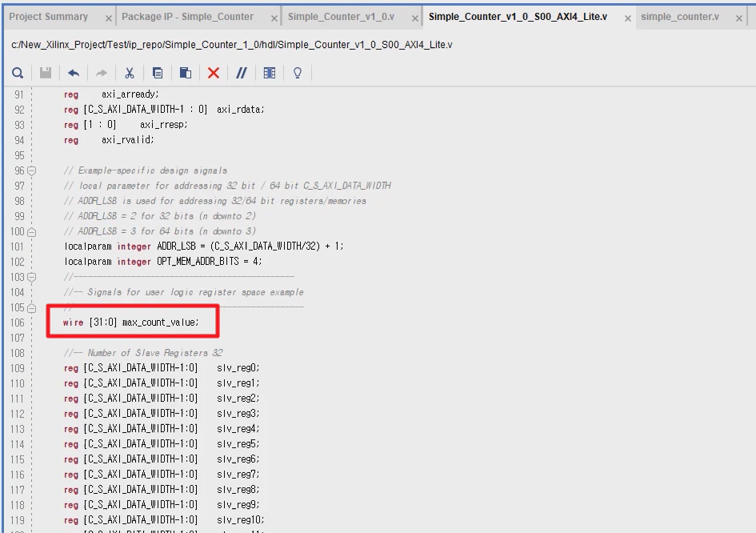Screen dimensions: 756x533
Task: Delete selection with the red X icon
Action: [213, 73]
